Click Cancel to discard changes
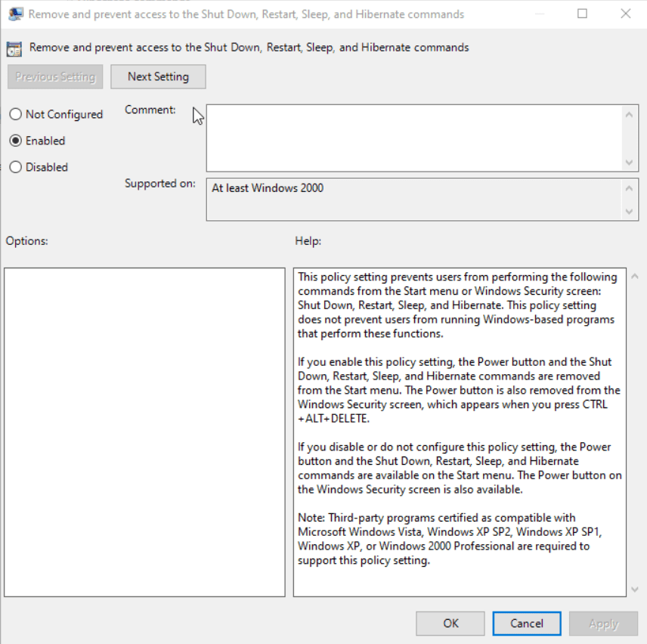 click(527, 624)
